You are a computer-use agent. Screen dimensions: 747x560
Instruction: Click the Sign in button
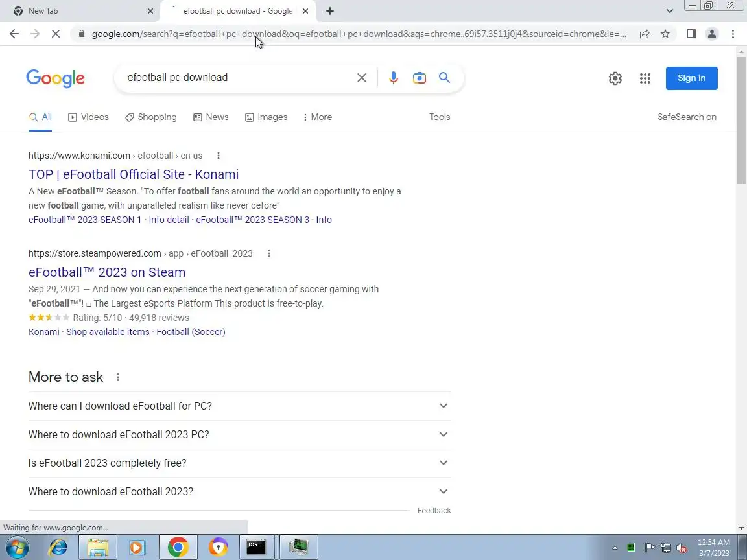(x=691, y=78)
